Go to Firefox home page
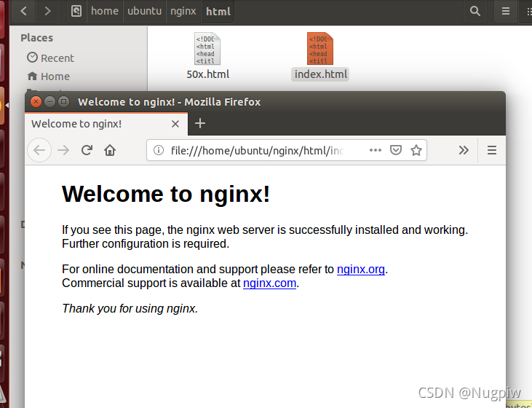The width and height of the screenshot is (532, 408). (110, 150)
